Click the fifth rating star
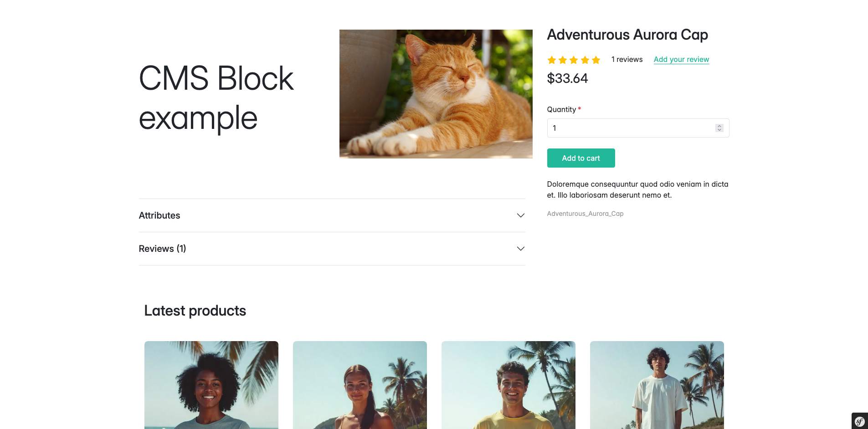Image resolution: width=868 pixels, height=429 pixels. [596, 60]
